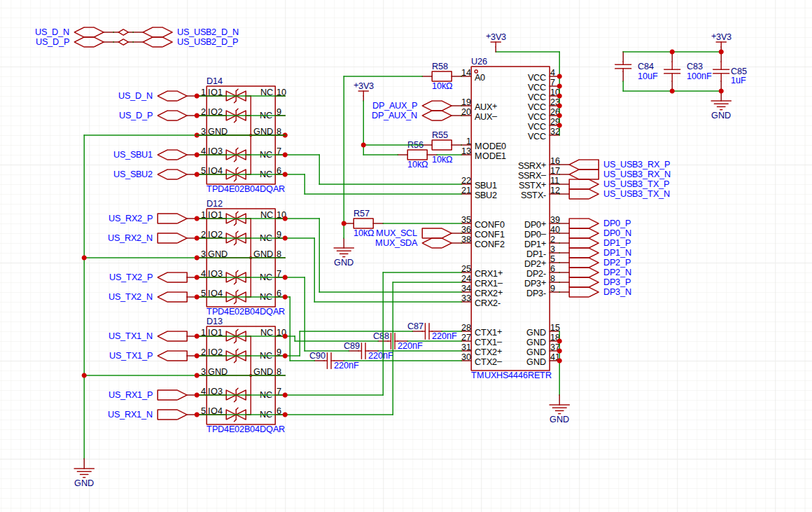Select the US_SBU1 net port
Viewport: 812px width, 512px height.
(172, 154)
